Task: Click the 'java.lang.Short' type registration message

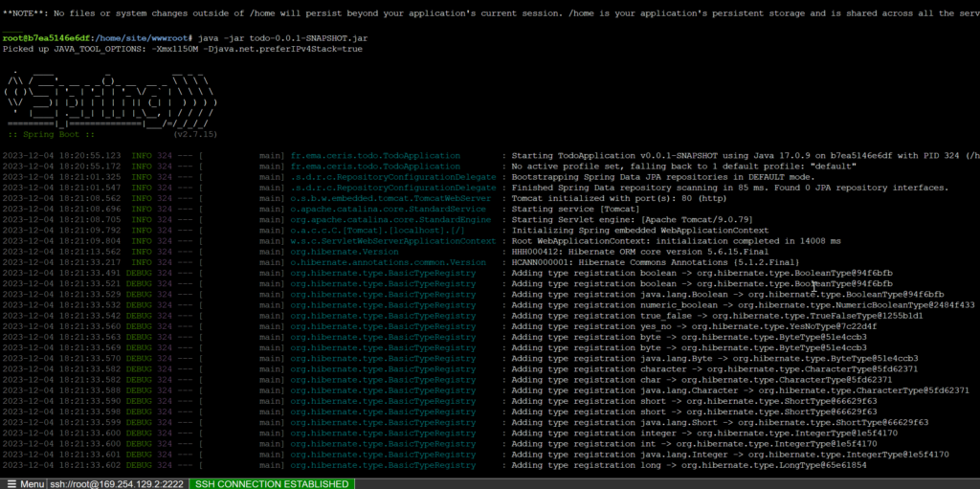Action: click(720, 422)
